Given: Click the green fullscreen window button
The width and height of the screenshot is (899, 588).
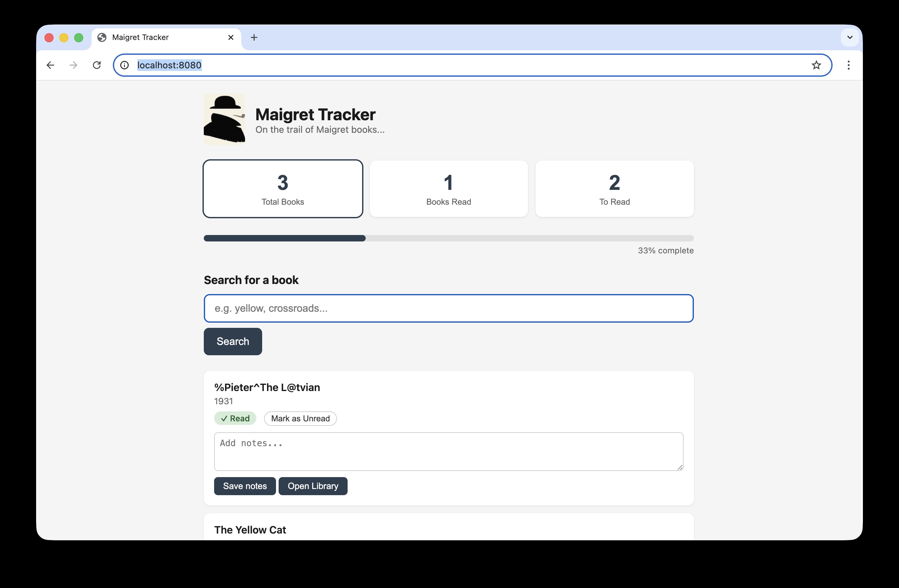Looking at the screenshot, I should (x=79, y=38).
